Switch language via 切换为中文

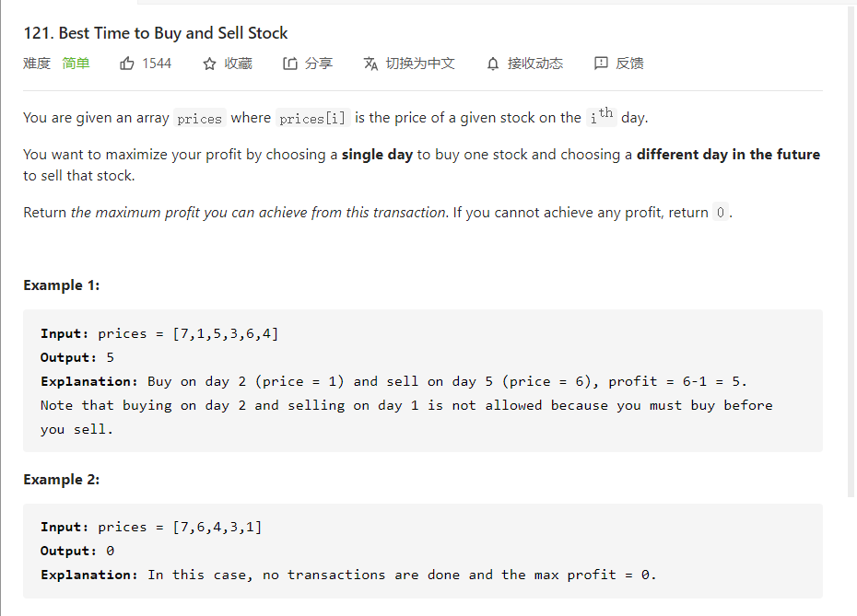(419, 64)
